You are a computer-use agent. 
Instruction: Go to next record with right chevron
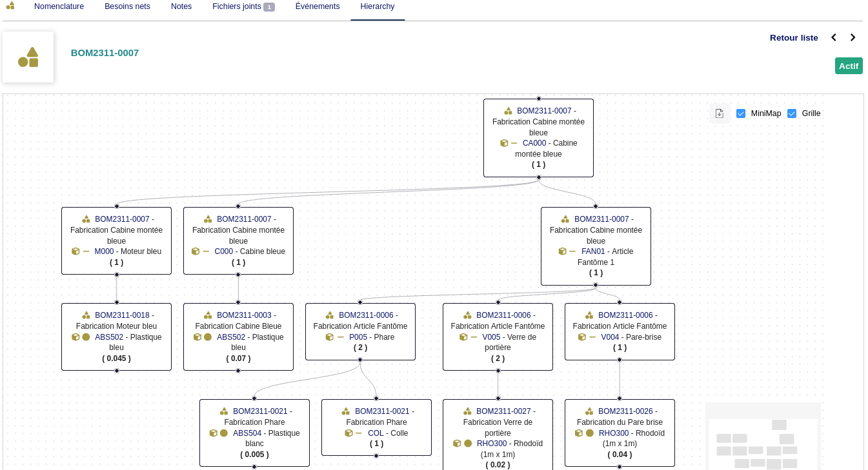tap(853, 37)
